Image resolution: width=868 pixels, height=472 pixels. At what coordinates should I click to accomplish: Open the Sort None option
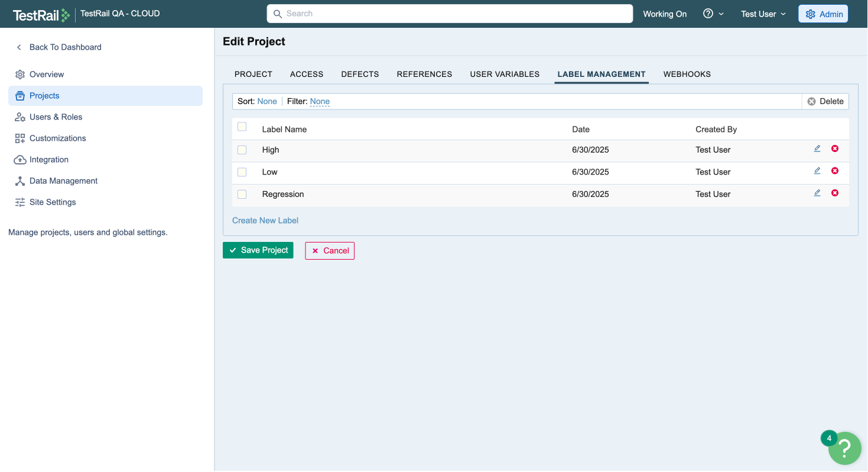tap(267, 102)
